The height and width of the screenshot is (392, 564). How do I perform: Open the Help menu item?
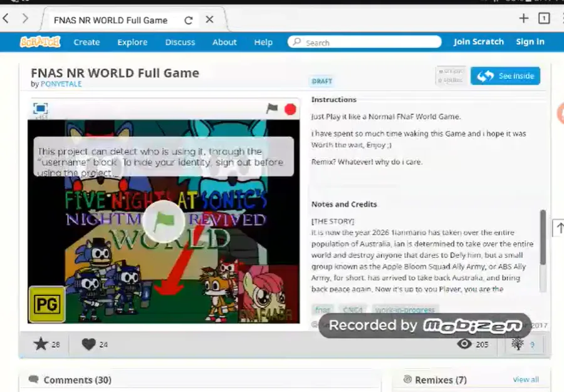tap(263, 43)
